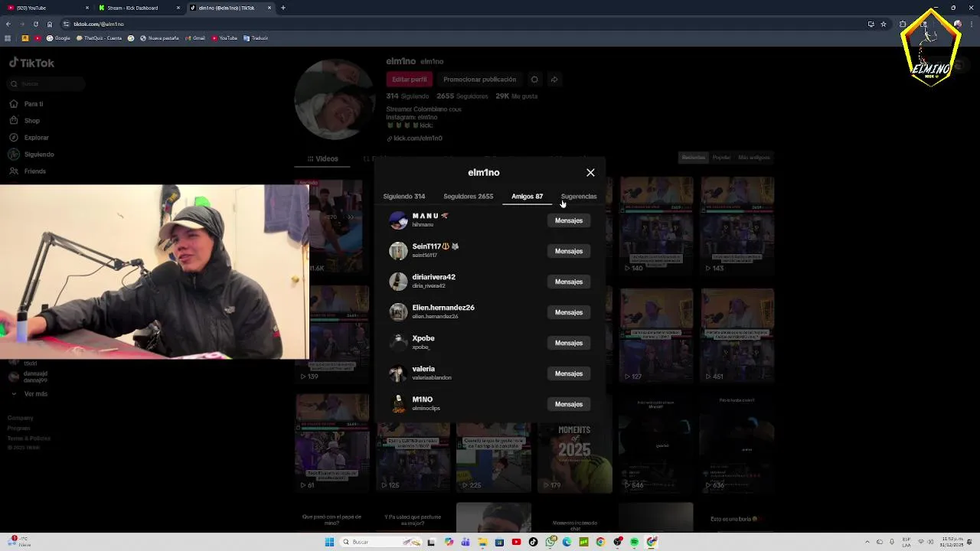Open WhatsApp from the taskbar
This screenshot has width=980, height=551.
(x=550, y=542)
